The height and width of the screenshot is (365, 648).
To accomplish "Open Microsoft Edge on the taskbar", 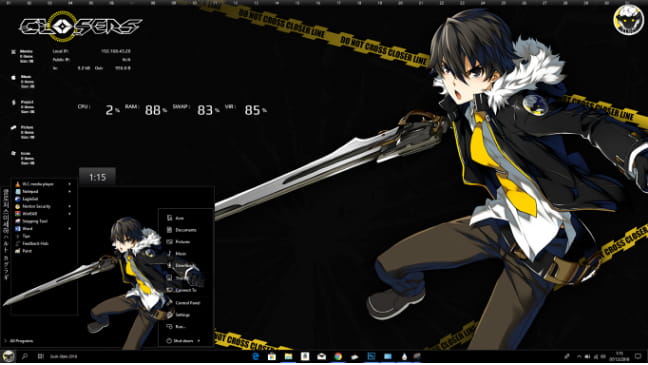I will (x=255, y=356).
